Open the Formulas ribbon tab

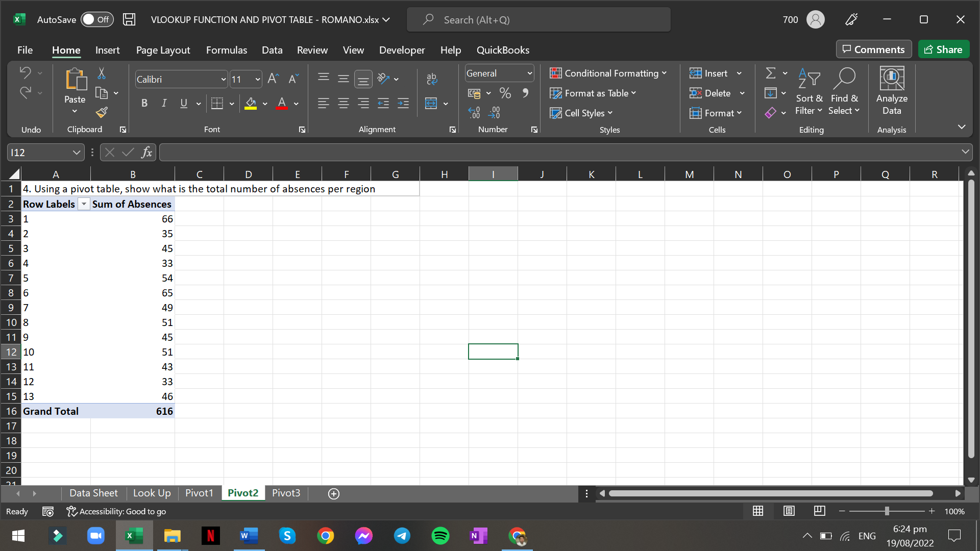click(226, 50)
